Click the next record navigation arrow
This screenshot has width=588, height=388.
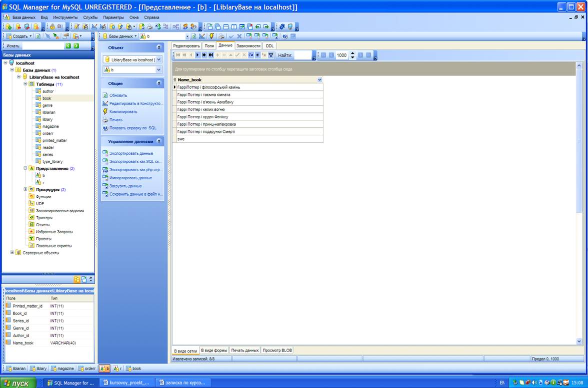pyautogui.click(x=197, y=55)
